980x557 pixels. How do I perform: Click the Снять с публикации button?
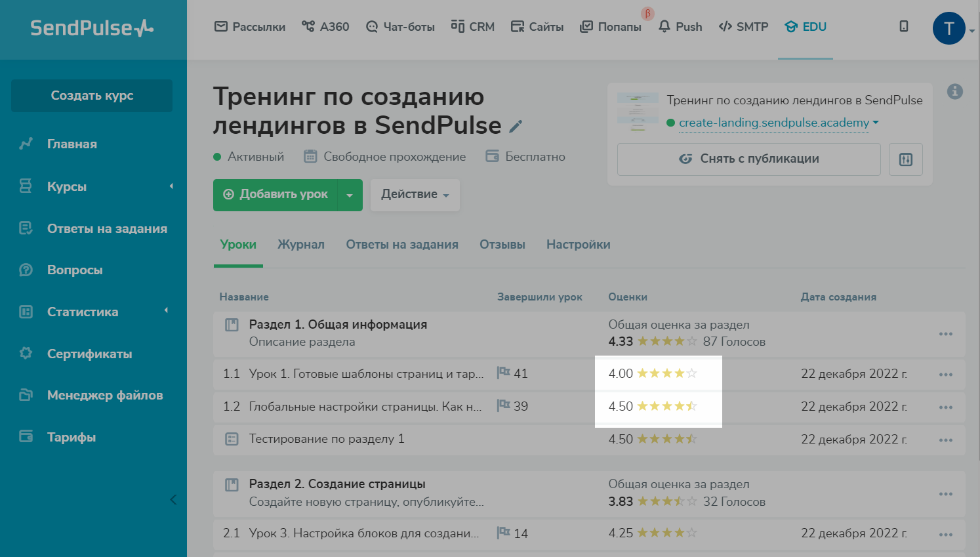748,159
